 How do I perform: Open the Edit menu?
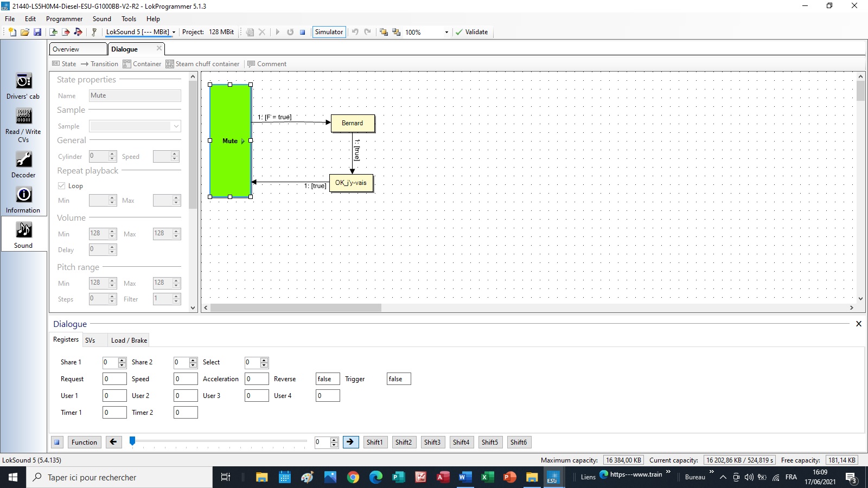click(30, 18)
